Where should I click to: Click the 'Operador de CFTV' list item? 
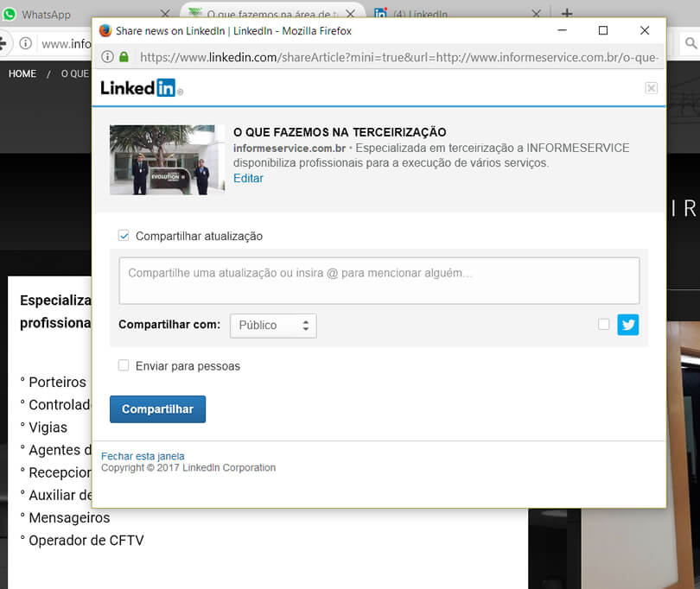pos(86,541)
